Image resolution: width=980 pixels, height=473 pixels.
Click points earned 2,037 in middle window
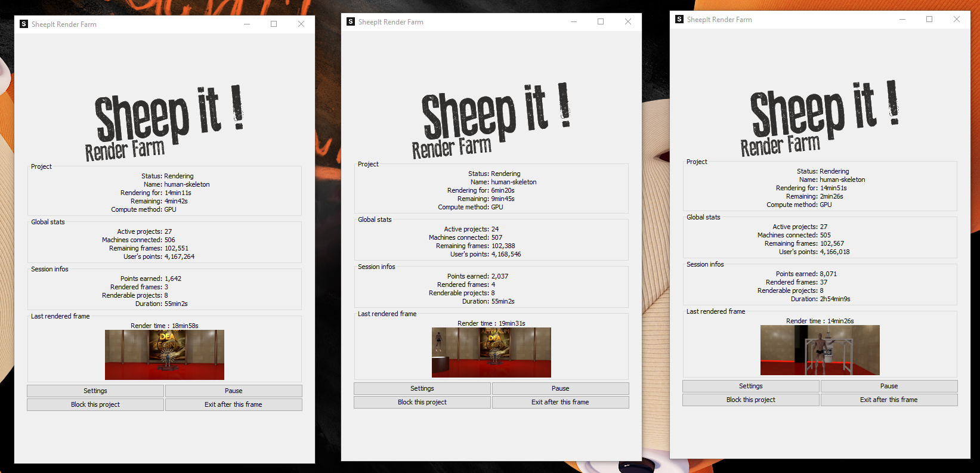pyautogui.click(x=500, y=276)
